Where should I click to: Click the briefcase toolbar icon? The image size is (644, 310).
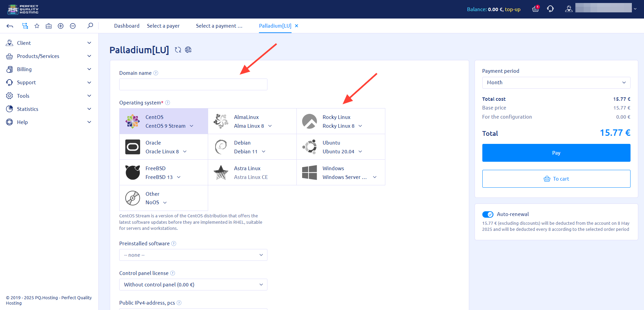pyautogui.click(x=49, y=26)
